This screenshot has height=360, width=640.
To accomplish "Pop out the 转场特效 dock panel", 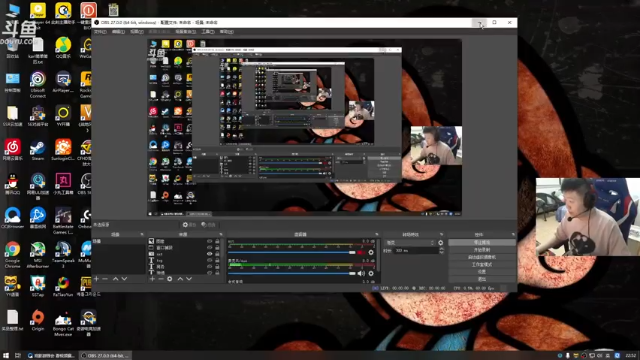I will tap(442, 234).
